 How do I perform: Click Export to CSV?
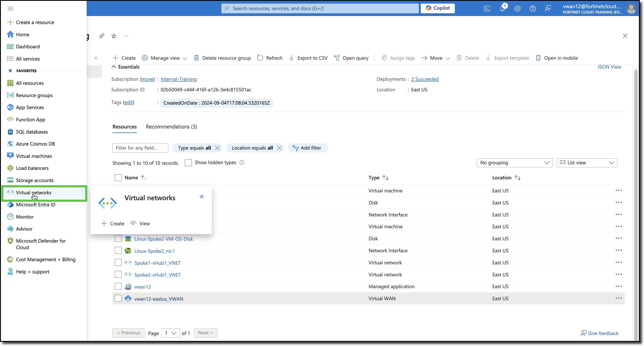(x=308, y=58)
